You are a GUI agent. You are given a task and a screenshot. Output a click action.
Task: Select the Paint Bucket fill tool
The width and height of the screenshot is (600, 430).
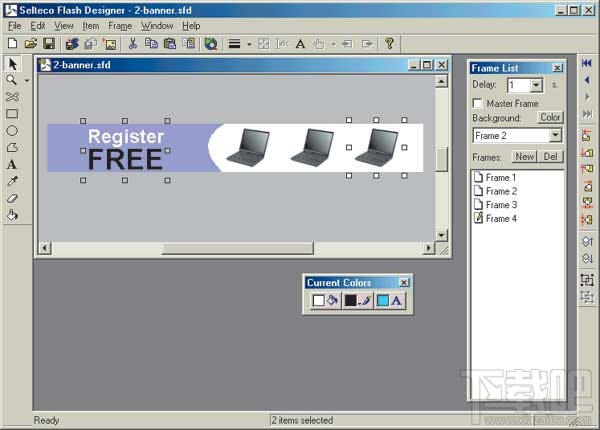tap(12, 215)
